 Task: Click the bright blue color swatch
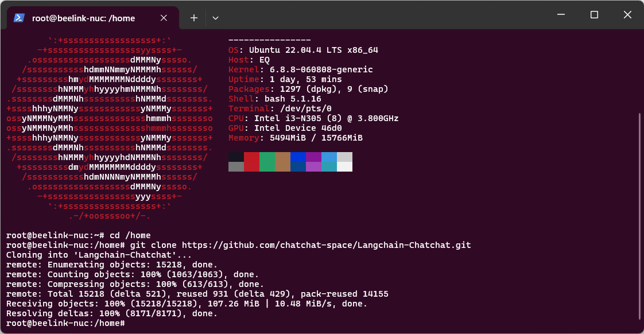pyautogui.click(x=298, y=157)
